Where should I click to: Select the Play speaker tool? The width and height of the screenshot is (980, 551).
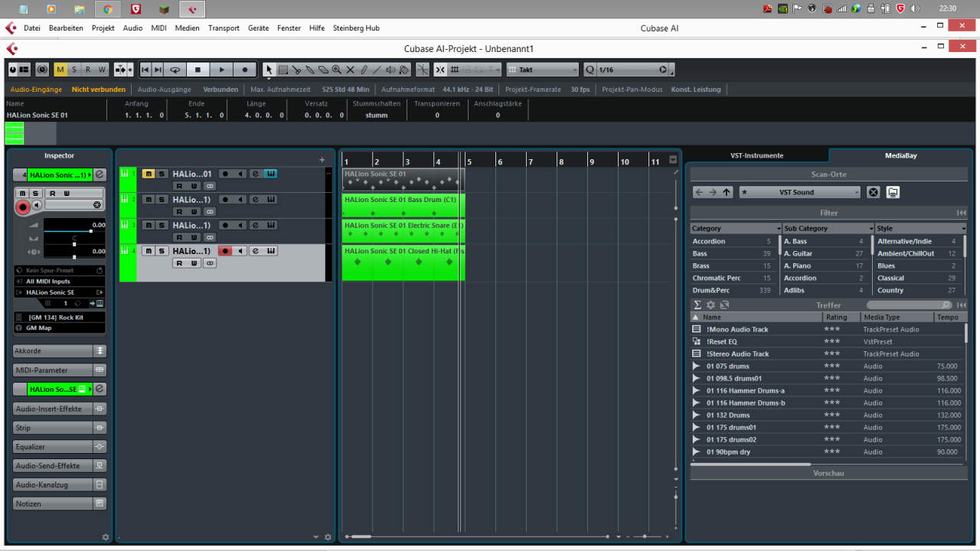(390, 70)
